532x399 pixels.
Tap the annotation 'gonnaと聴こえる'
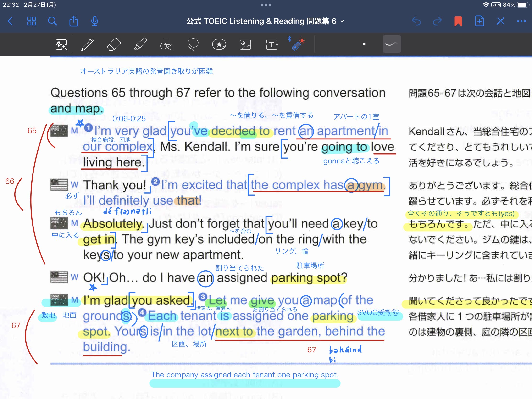(351, 161)
